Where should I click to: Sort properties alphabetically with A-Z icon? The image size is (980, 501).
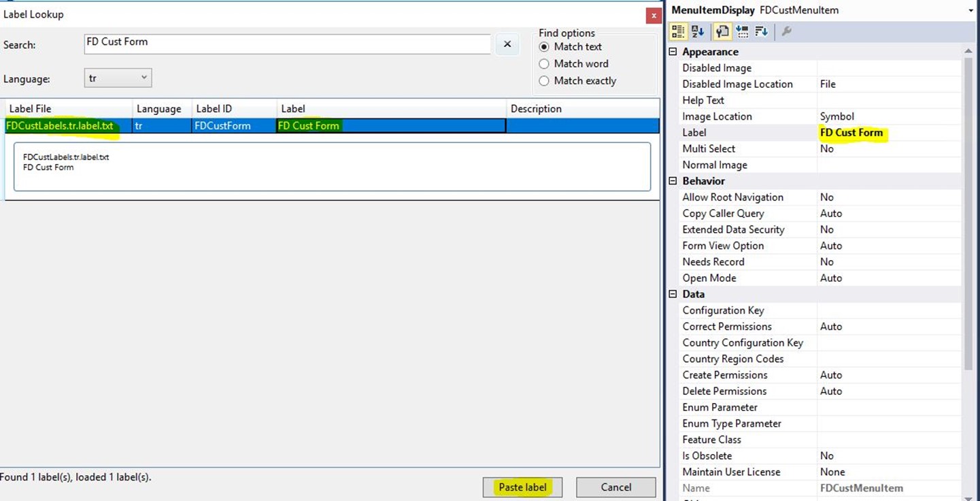pyautogui.click(x=698, y=31)
